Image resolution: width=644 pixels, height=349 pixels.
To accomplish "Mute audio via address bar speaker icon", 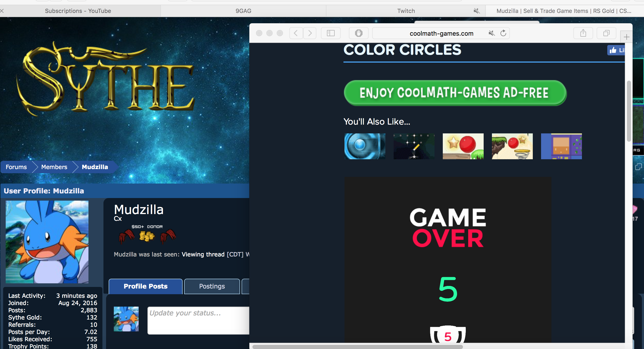I will (491, 33).
